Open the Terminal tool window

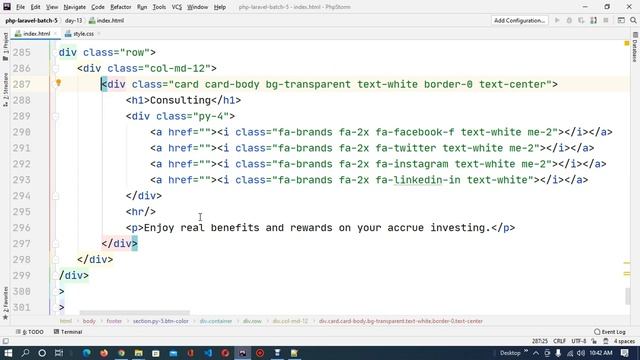tap(68, 332)
